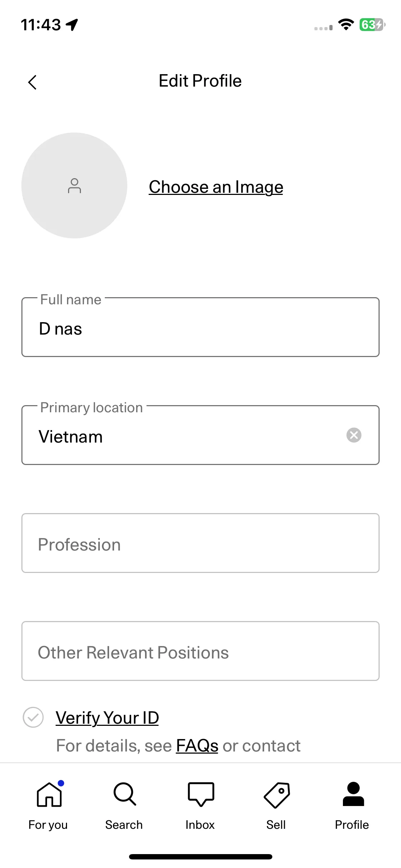Tap the battery indicator in status bar

(x=372, y=25)
